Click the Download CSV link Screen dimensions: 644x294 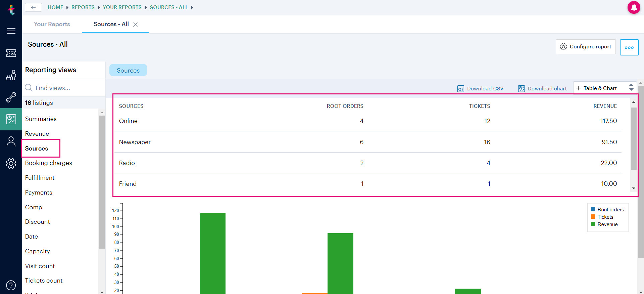point(480,89)
